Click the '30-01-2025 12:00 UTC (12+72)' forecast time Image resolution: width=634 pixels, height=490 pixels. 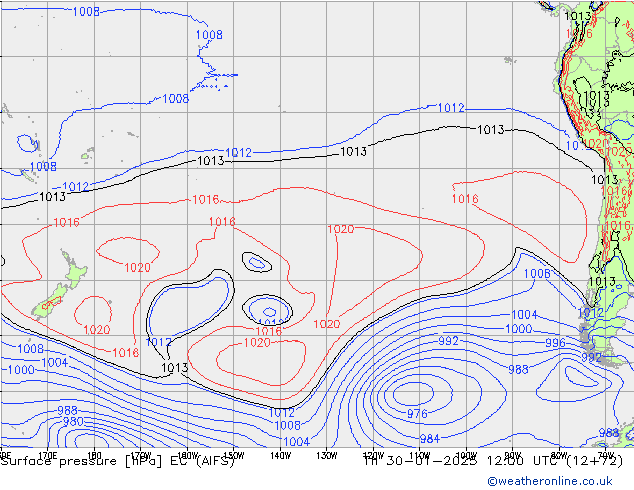tap(504, 460)
